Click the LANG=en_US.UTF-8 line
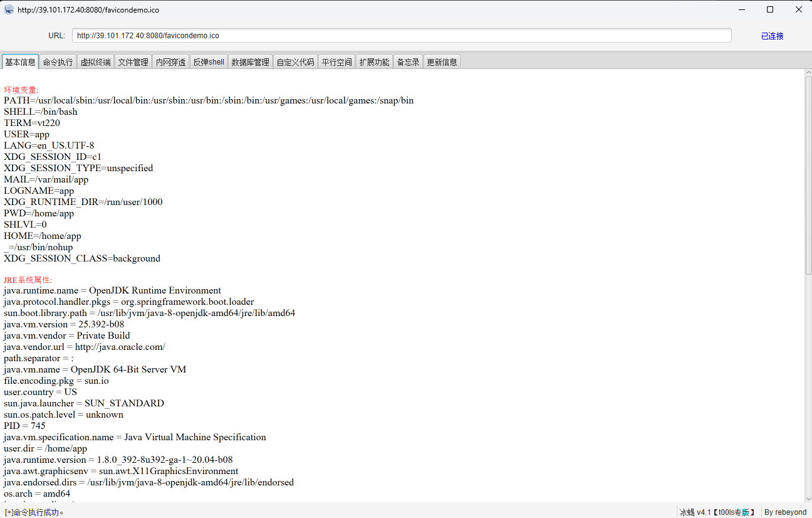Viewport: 812px width, 518px height. 49,145
